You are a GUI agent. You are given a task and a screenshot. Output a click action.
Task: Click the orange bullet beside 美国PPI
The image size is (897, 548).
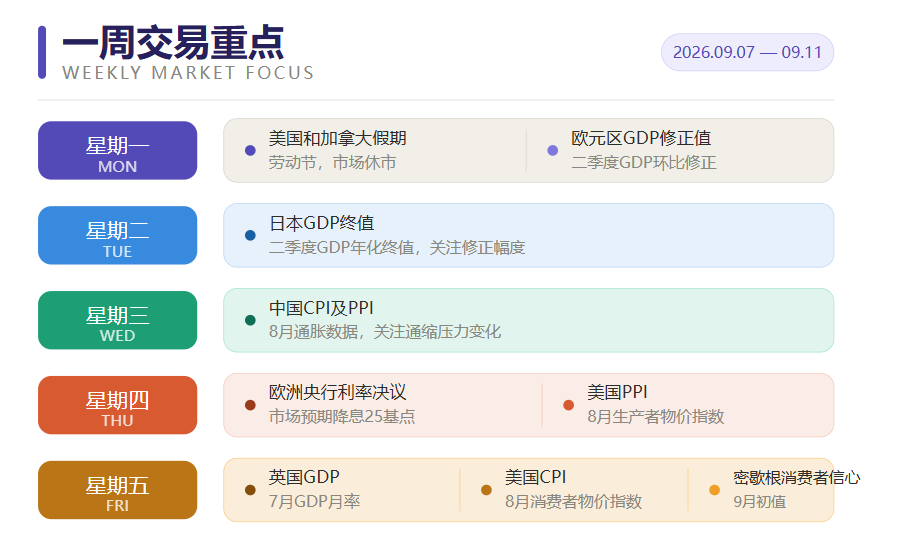click(569, 405)
